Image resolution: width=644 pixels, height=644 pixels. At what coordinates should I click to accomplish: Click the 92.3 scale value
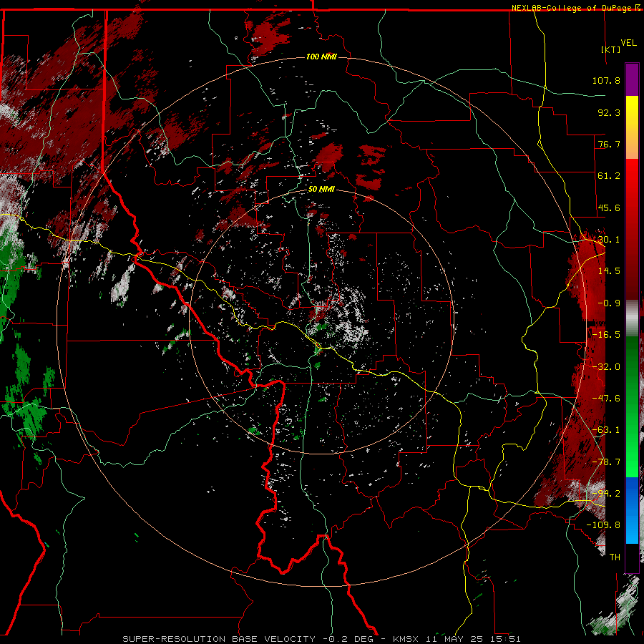coord(609,112)
